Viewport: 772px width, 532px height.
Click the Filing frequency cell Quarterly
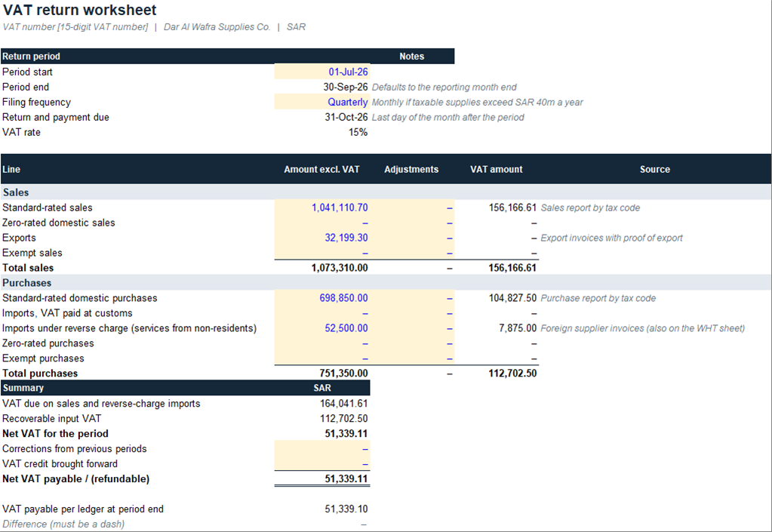point(322,102)
